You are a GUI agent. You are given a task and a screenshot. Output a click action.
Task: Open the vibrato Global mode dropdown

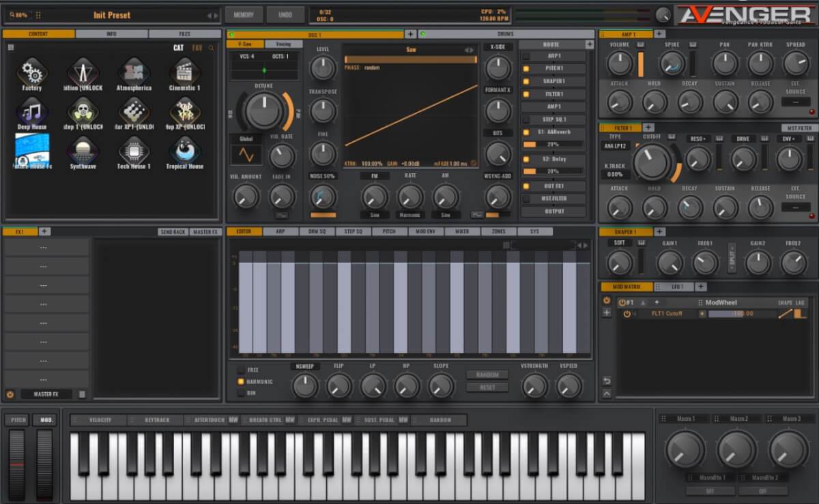[246, 138]
